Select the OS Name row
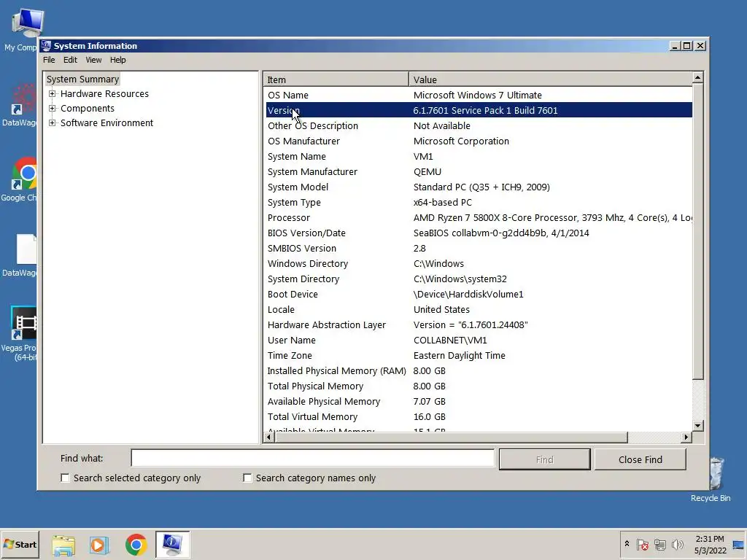 479,96
